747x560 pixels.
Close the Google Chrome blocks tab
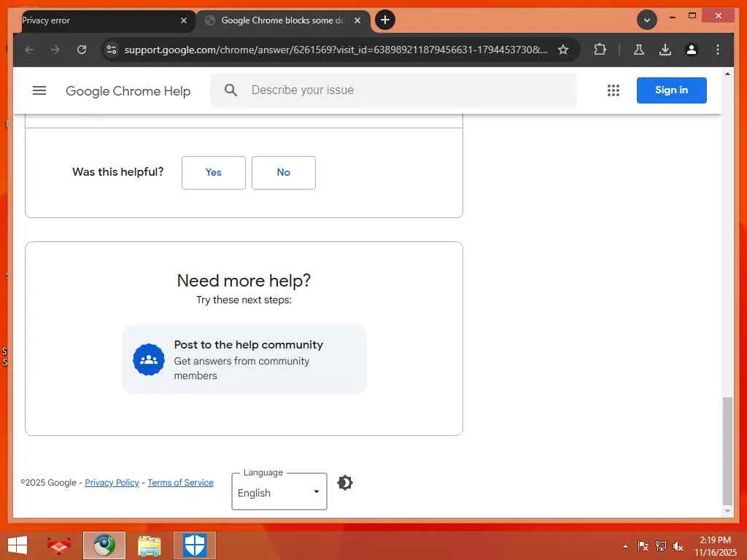[x=357, y=20]
